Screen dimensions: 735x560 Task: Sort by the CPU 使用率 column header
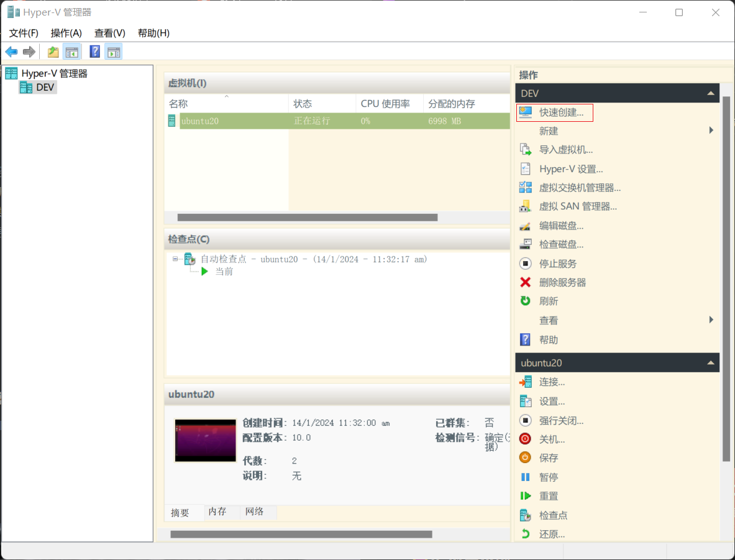click(390, 104)
